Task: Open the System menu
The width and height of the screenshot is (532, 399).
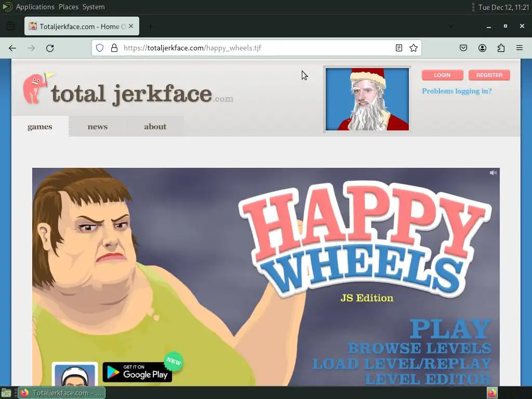Action: pos(94,7)
